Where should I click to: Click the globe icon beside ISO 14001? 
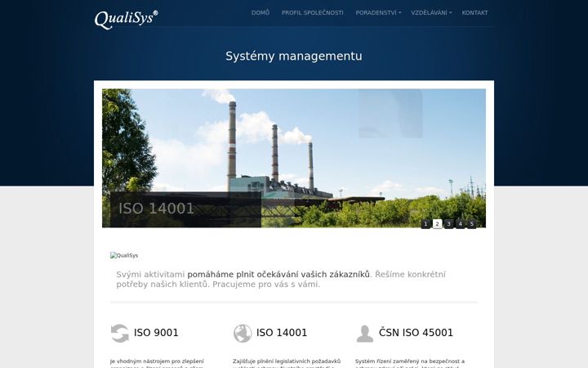(243, 333)
